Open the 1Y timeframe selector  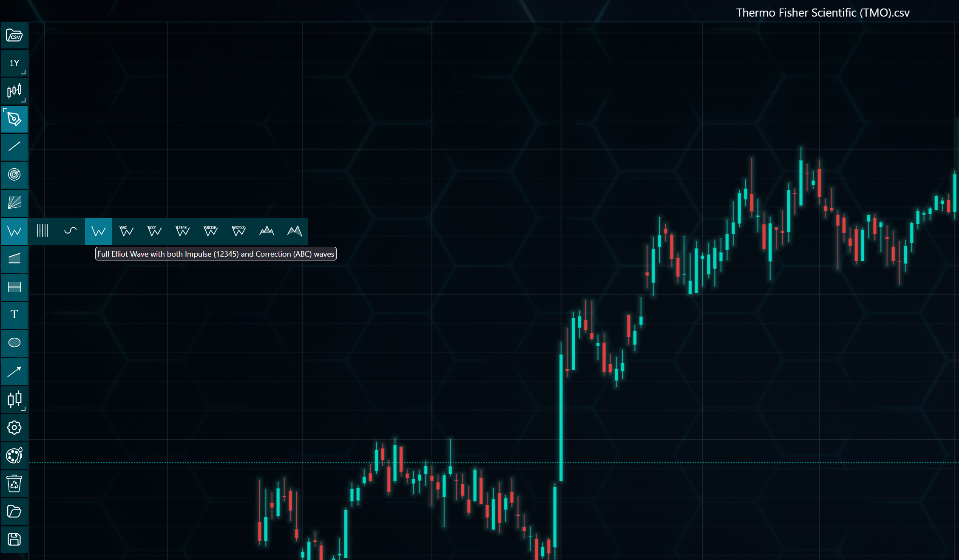[x=14, y=63]
